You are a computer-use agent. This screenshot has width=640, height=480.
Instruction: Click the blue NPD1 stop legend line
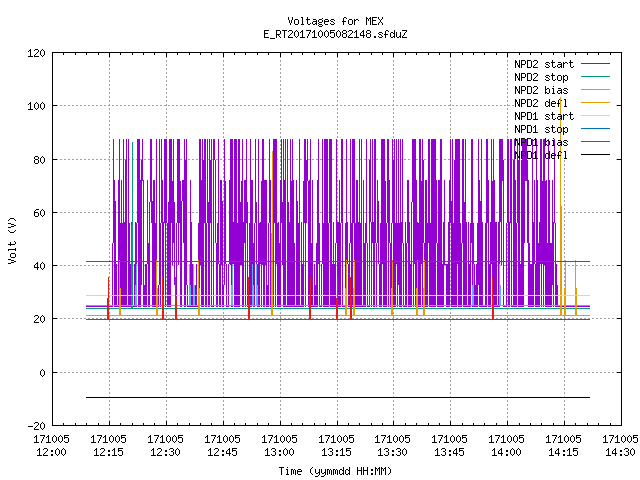point(595,129)
